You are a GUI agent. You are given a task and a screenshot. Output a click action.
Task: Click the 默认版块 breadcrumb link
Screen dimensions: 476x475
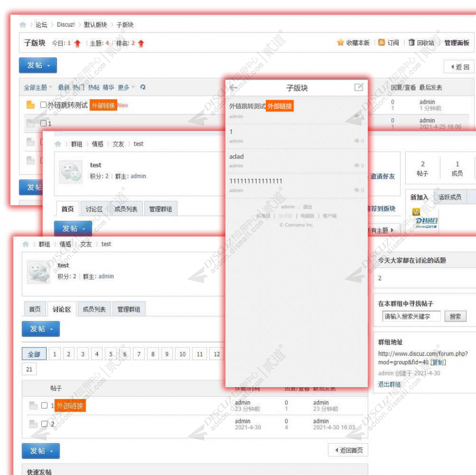(x=95, y=25)
